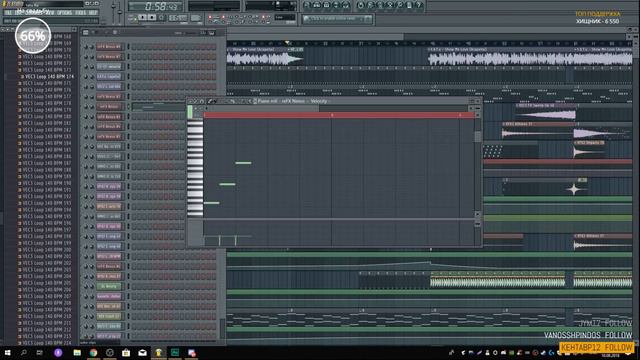Open the playlist view shortcut icon

307,5
